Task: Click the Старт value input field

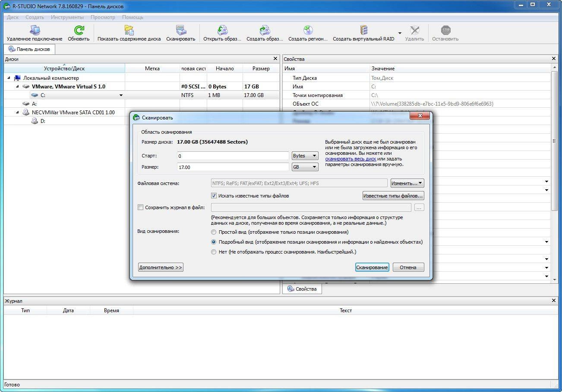Action: click(x=233, y=156)
